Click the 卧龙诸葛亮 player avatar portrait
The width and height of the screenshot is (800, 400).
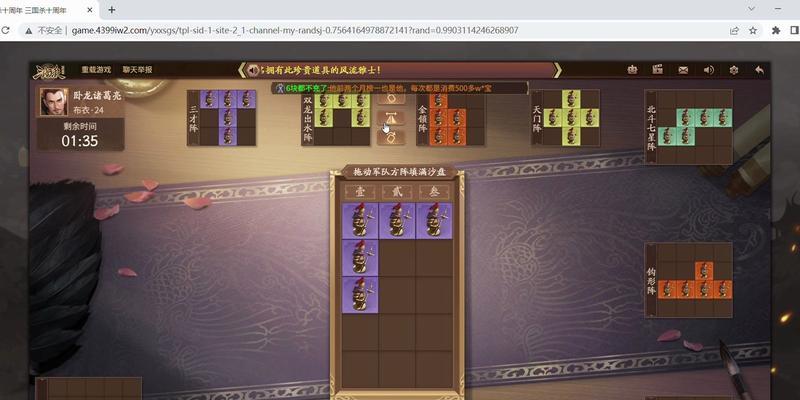54,102
